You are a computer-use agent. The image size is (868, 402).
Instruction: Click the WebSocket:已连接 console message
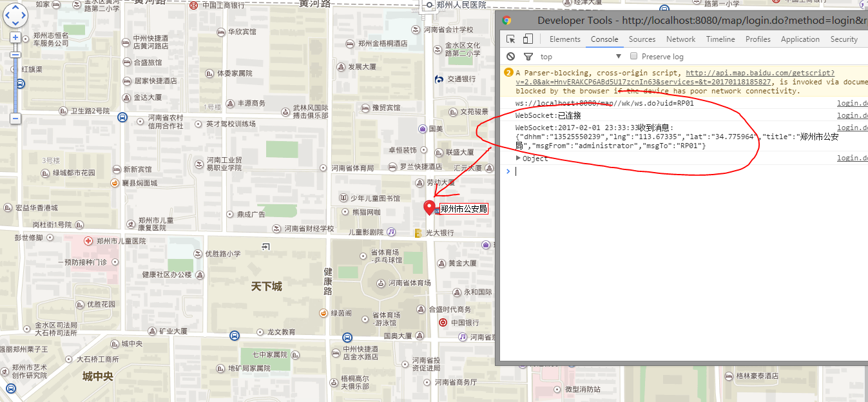(x=548, y=115)
